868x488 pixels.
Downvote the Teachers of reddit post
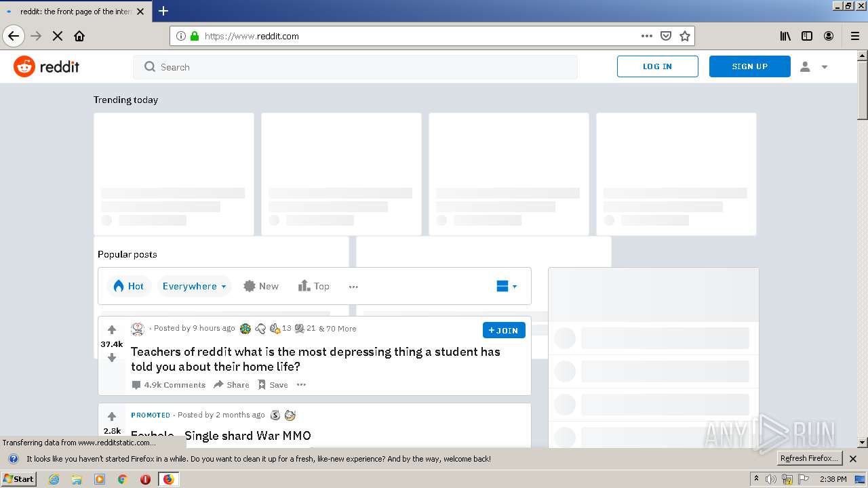[112, 358]
